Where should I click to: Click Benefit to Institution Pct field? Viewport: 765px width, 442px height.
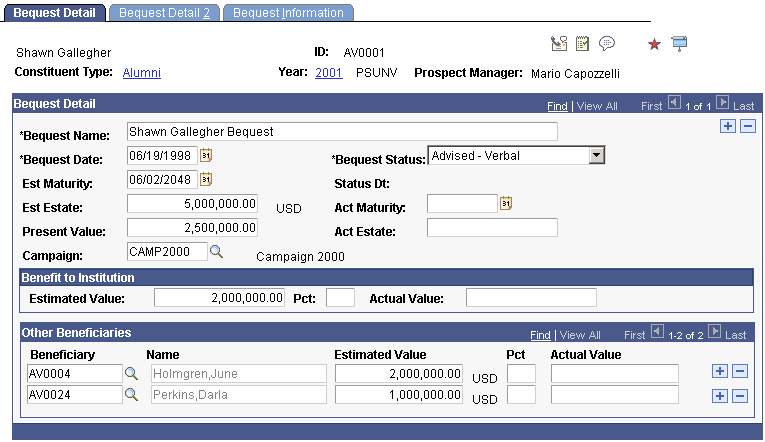click(x=341, y=298)
